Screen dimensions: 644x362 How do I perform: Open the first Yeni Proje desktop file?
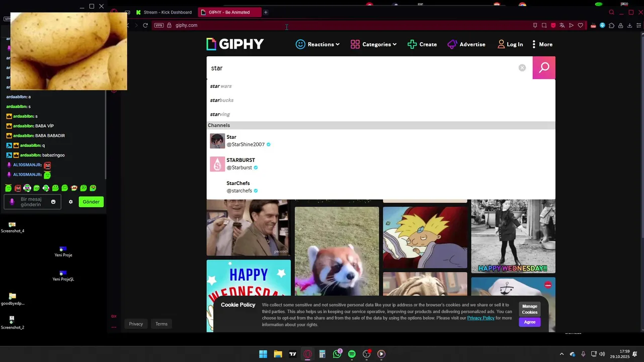point(63,251)
